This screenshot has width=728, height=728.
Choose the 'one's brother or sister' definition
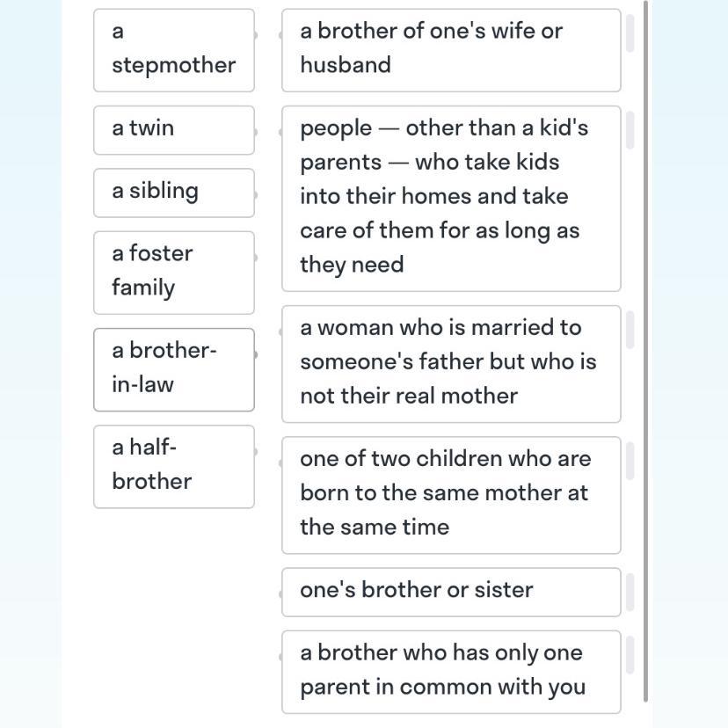(450, 591)
